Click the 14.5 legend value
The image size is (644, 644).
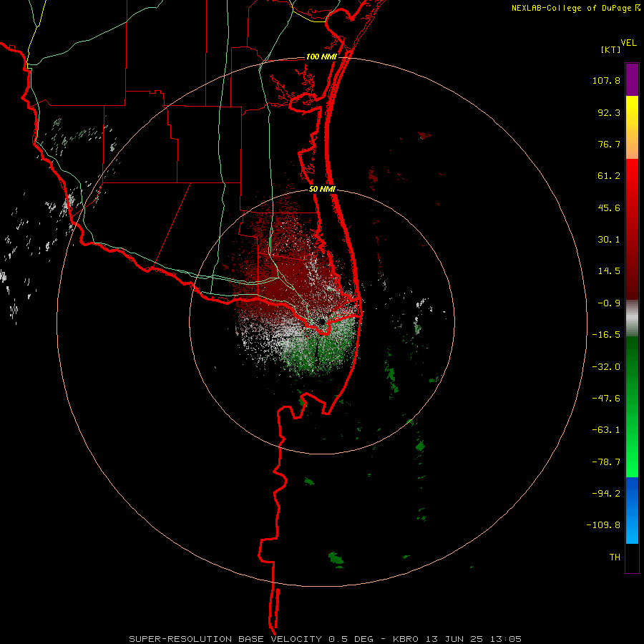click(x=609, y=271)
